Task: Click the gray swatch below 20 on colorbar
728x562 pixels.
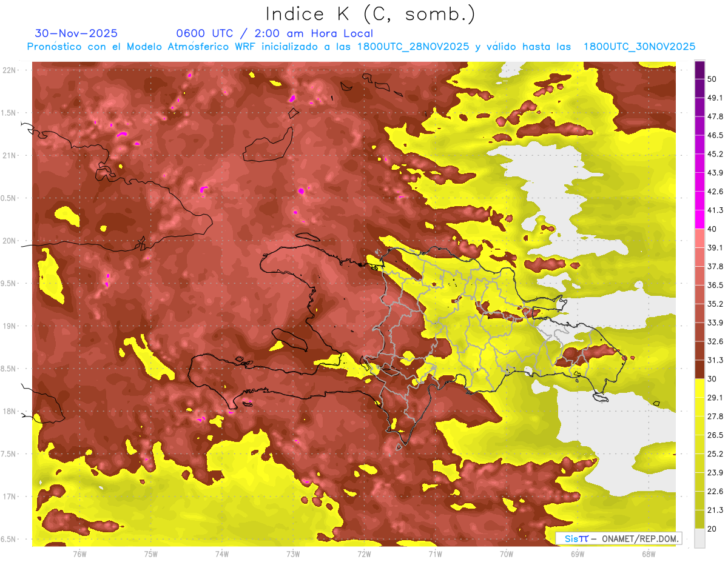Action: (699, 538)
